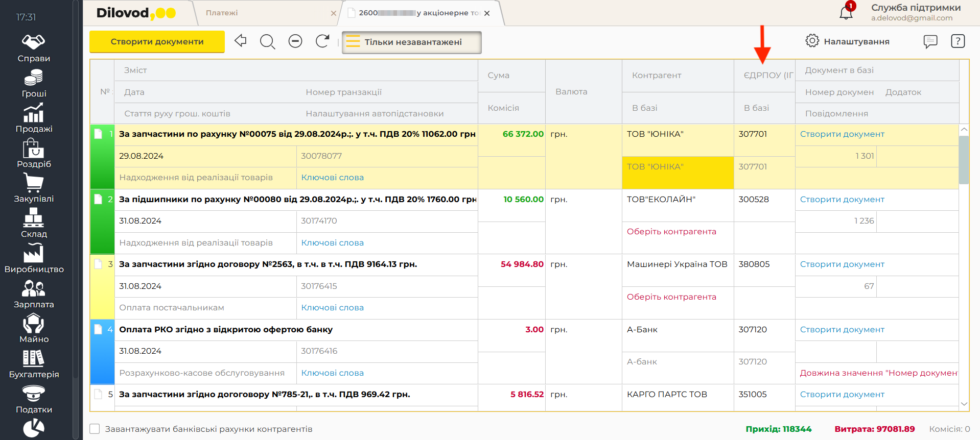Toggle Тільки незавантажені filter button

coord(412,42)
